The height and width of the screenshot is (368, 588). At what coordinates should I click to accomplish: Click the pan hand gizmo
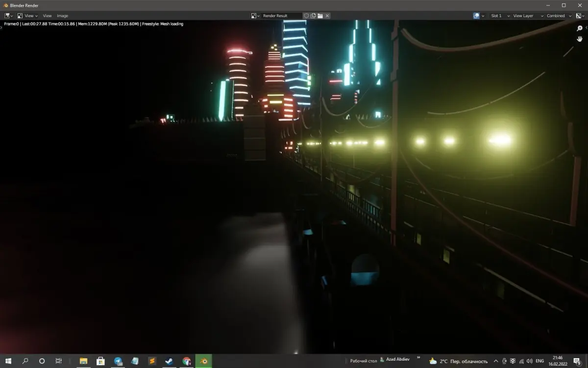pos(580,39)
